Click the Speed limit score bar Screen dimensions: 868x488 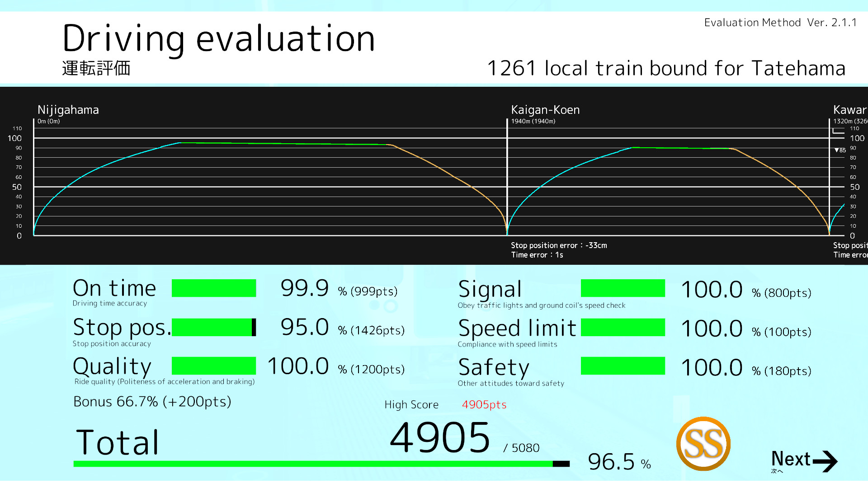click(623, 328)
